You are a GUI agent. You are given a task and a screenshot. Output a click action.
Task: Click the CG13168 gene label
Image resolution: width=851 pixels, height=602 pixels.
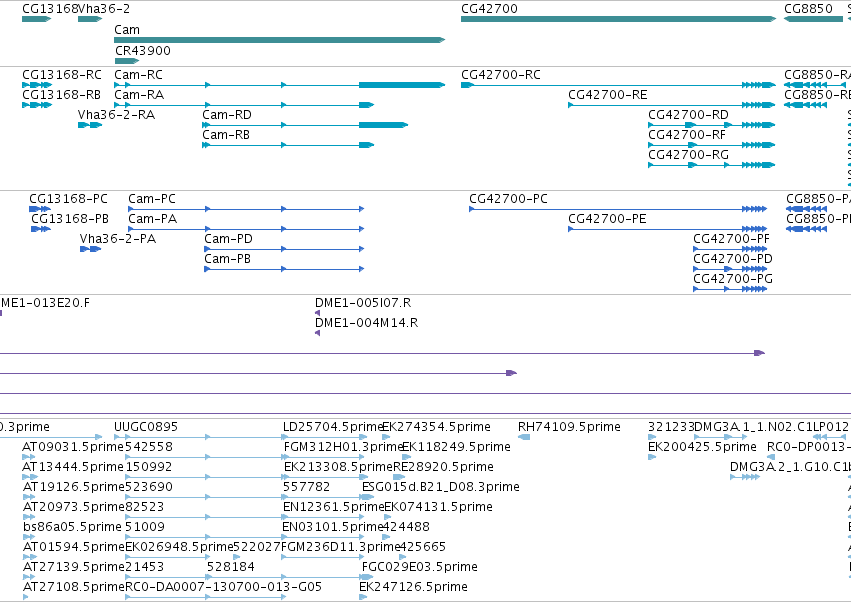(50, 9)
